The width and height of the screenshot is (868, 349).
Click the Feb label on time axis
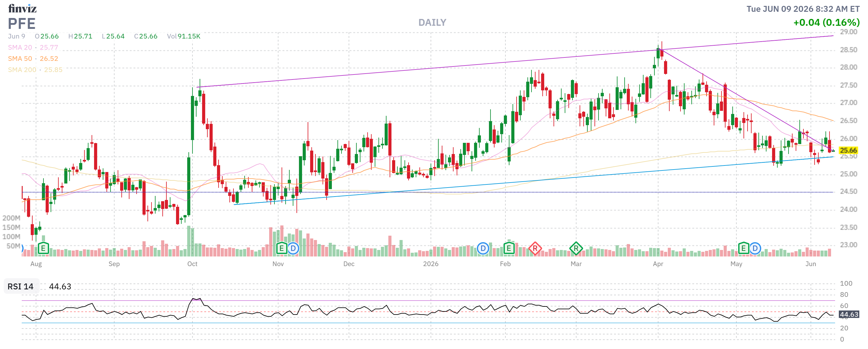tap(505, 264)
